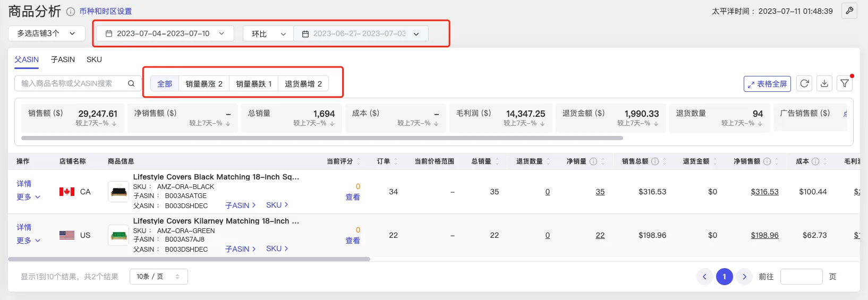This screenshot has height=300, width=868.
Task: Click Lifestyle Covers Black Matching product title
Action: click(216, 177)
